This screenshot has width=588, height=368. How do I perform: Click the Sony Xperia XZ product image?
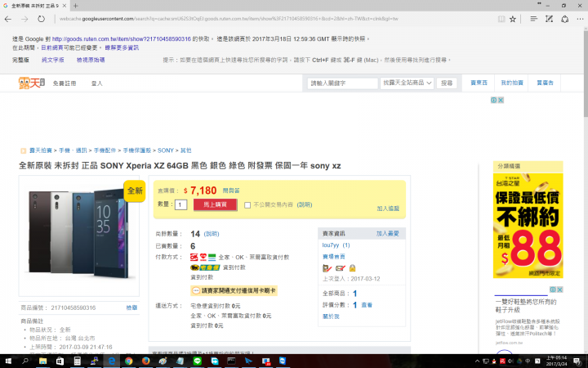79,236
